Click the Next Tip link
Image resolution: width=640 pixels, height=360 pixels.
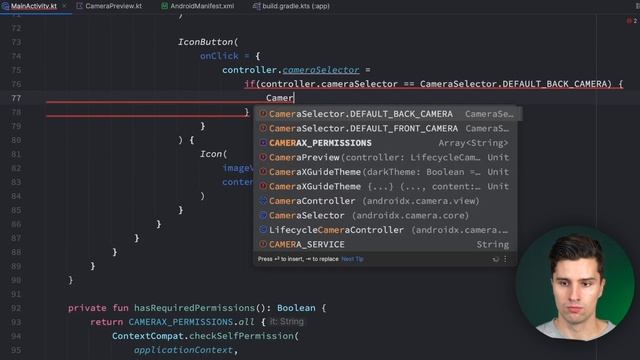tap(352, 259)
